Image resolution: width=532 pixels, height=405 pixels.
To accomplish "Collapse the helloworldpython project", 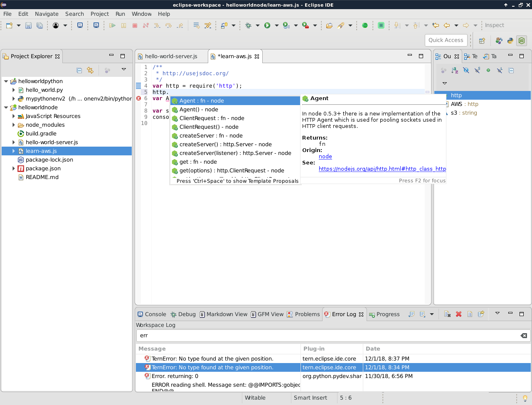I will tap(6, 81).
